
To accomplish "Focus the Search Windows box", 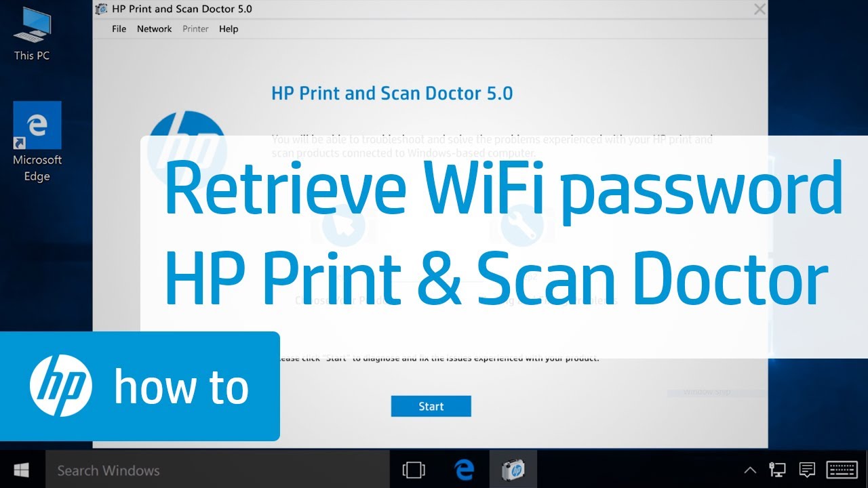I will [x=217, y=470].
